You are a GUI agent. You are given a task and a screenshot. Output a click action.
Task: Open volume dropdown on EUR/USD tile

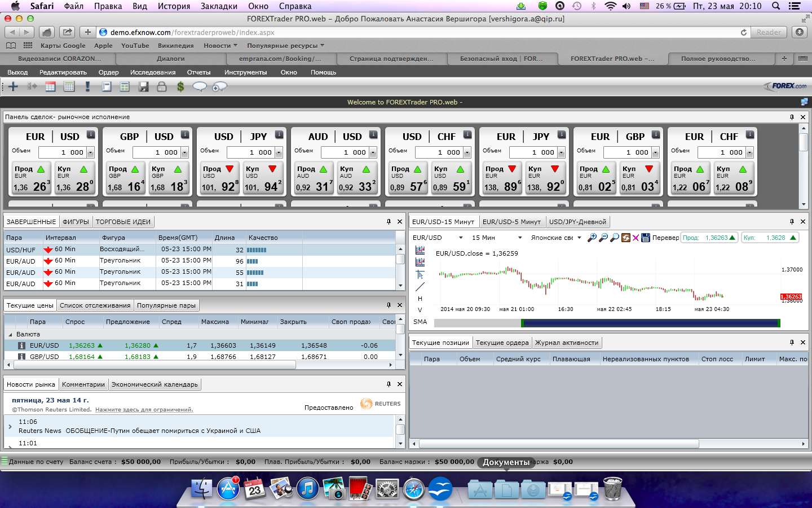coord(91,152)
